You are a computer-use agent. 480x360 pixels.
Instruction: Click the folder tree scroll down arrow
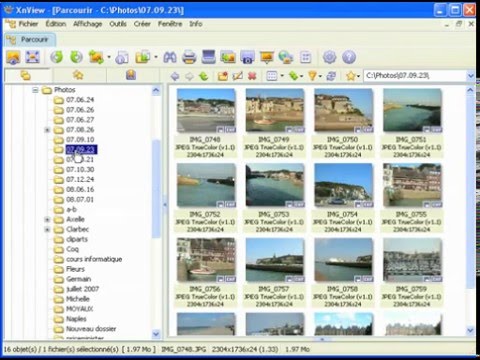pyautogui.click(x=156, y=334)
